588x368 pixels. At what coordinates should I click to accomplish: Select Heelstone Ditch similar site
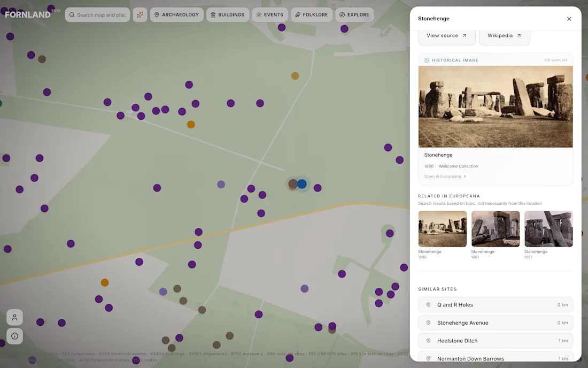click(x=496, y=341)
